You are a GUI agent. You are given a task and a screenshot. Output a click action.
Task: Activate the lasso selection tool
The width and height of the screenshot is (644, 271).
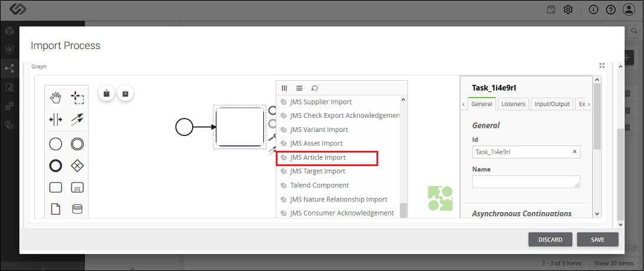coord(77,98)
